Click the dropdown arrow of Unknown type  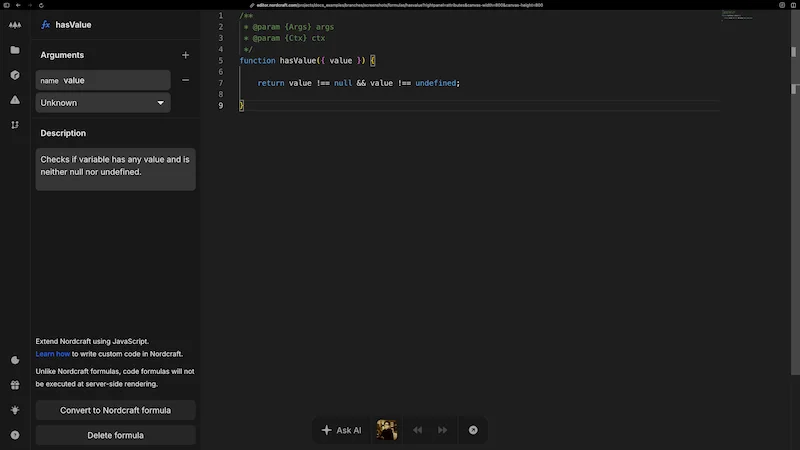tap(161, 103)
